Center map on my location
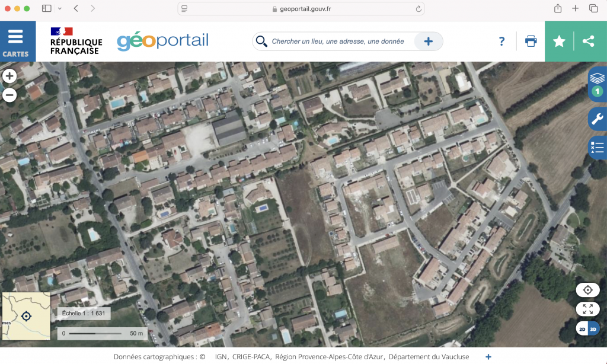This screenshot has width=607, height=364. (x=587, y=290)
